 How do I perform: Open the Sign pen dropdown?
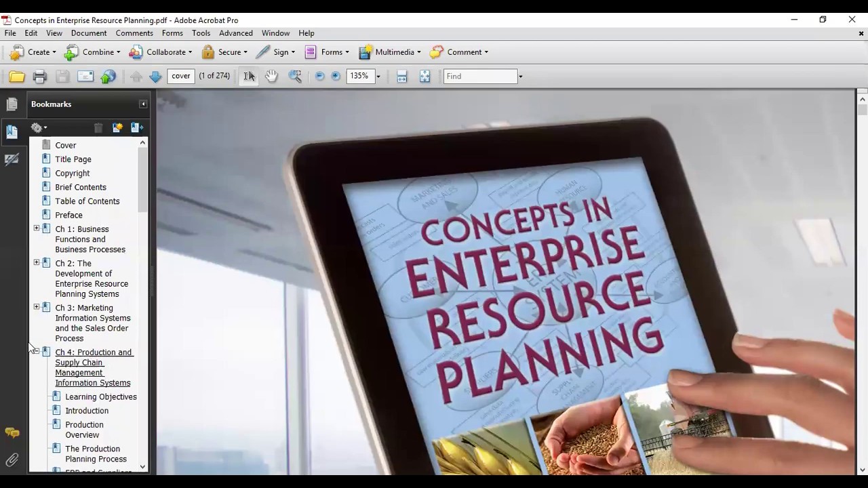click(275, 52)
